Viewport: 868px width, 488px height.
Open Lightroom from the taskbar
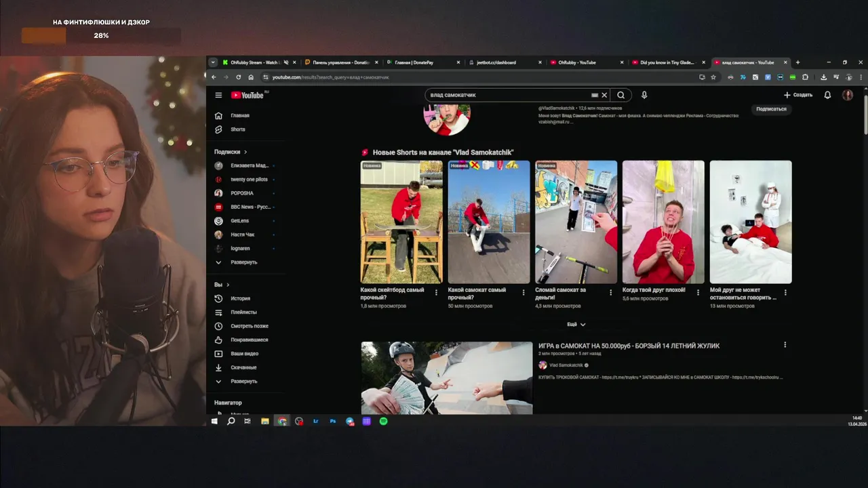[x=316, y=421]
